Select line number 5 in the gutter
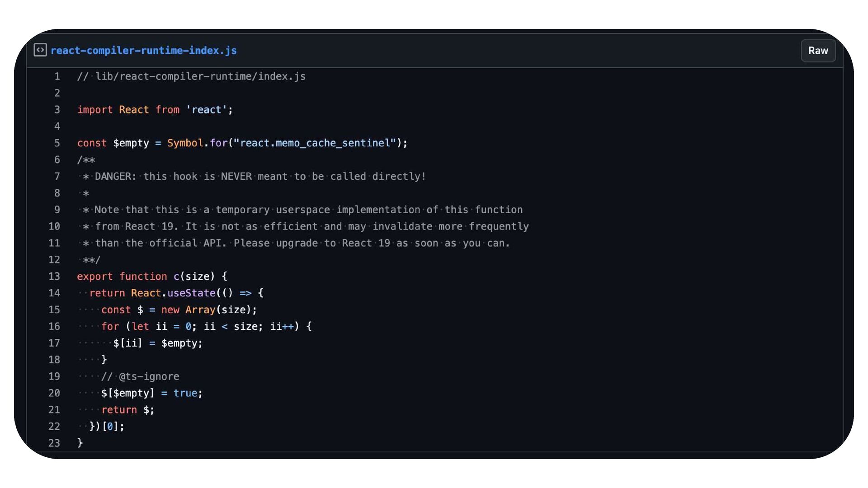Image resolution: width=868 pixels, height=488 pixels. [57, 143]
